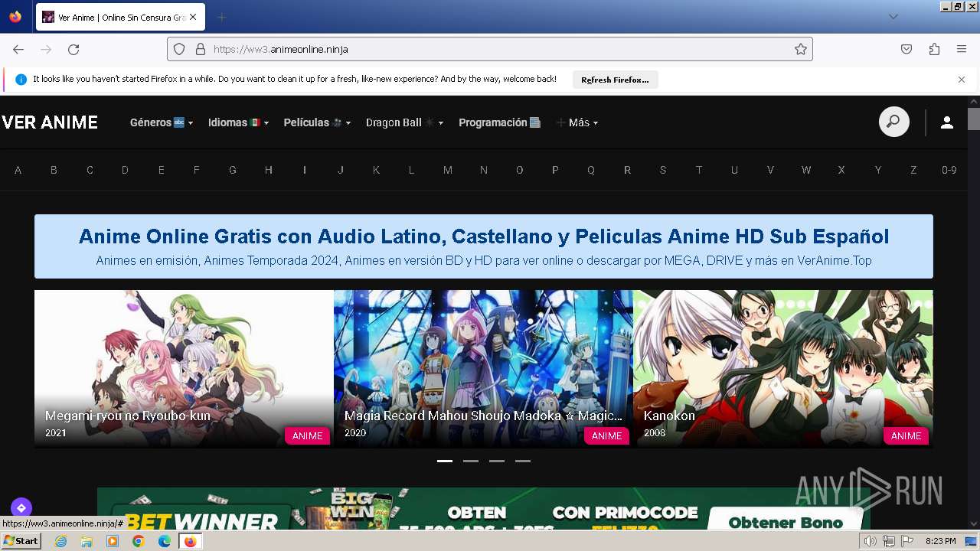Close the Ver Anime tab
Screen dimensions: 980x551
[x=192, y=17]
